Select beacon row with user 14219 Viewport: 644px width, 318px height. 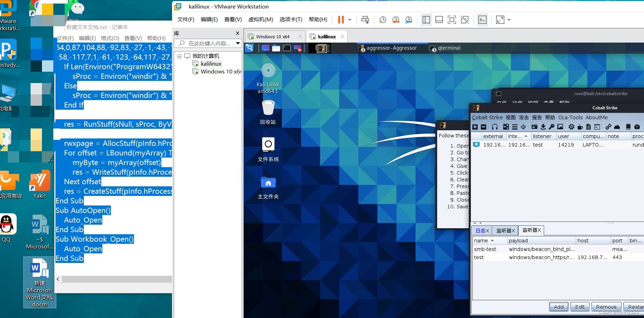point(558,145)
